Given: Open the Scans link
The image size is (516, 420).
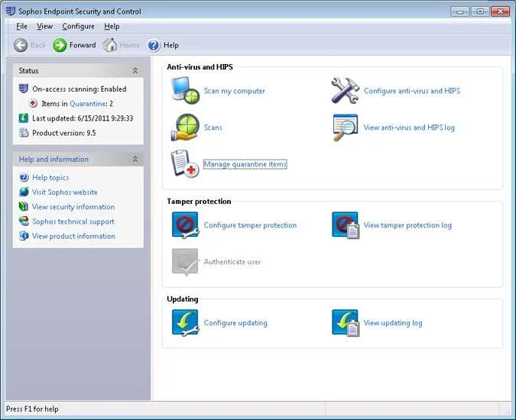Looking at the screenshot, I should pyautogui.click(x=213, y=128).
